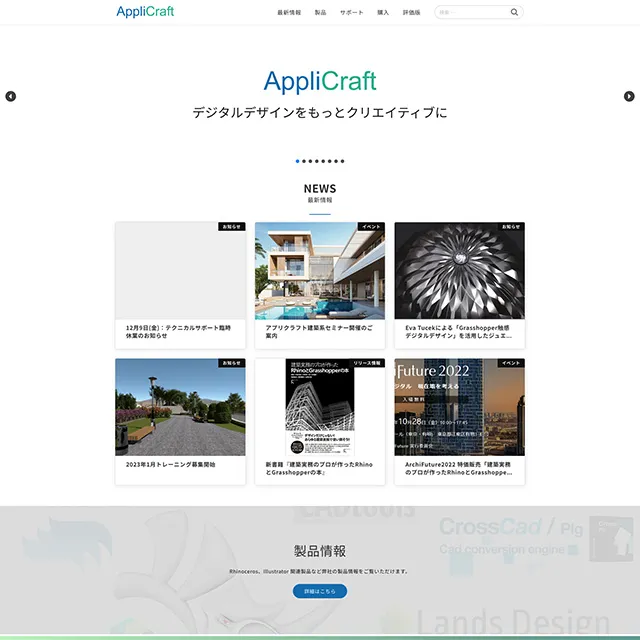Screen dimensions: 640x640
Task: Click お知らせ tag on support notice card
Action: pyautogui.click(x=231, y=227)
